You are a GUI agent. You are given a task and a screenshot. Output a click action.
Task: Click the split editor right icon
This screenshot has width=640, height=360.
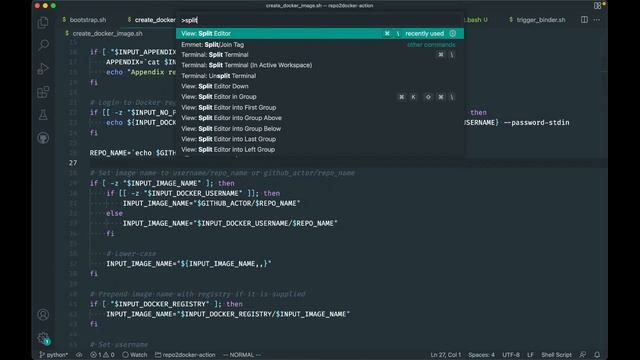[584, 20]
